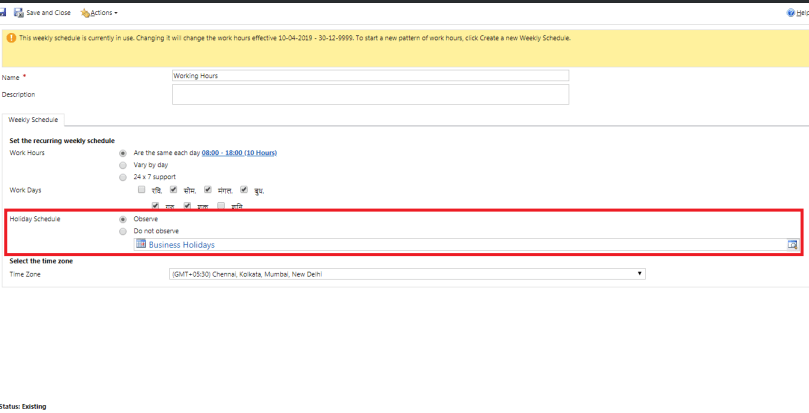Select the 'Vary by day' option
The image size is (809, 413).
123,164
